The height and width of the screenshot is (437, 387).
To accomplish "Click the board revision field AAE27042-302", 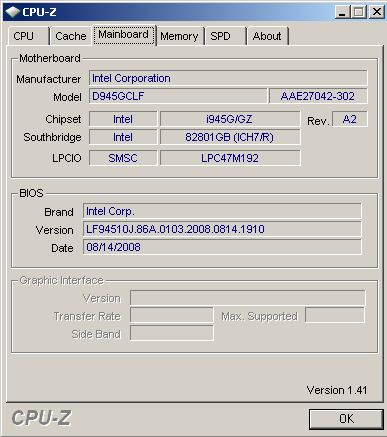I will point(318,96).
